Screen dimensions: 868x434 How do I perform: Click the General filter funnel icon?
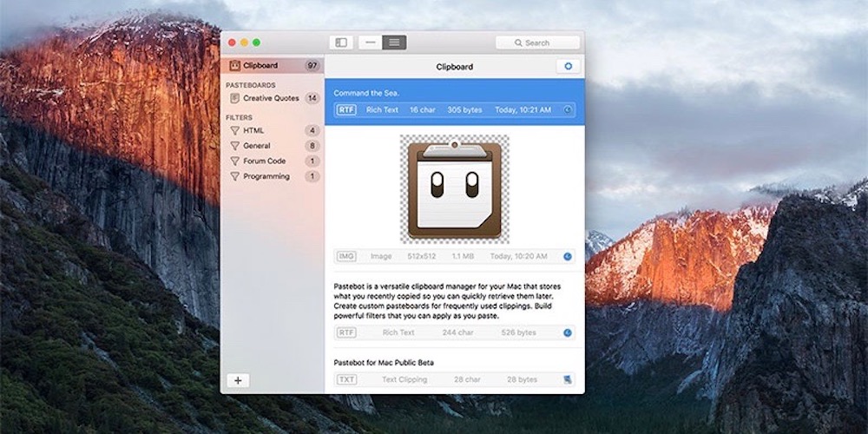(234, 147)
